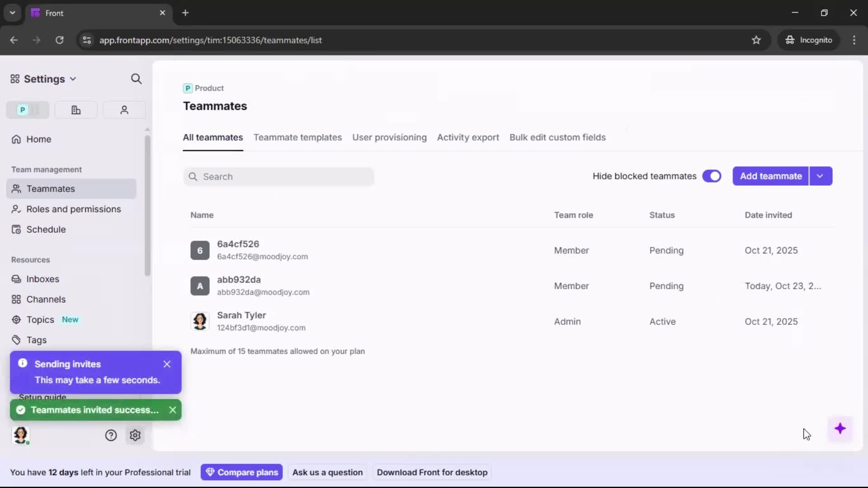The image size is (868, 488).
Task: Open the Teammates section in the sidebar
Action: pos(50,189)
